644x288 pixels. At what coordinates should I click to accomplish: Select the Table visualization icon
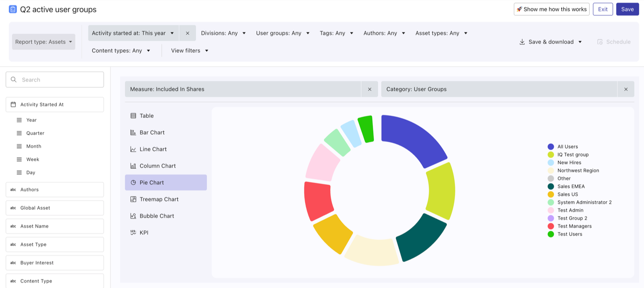tap(133, 116)
